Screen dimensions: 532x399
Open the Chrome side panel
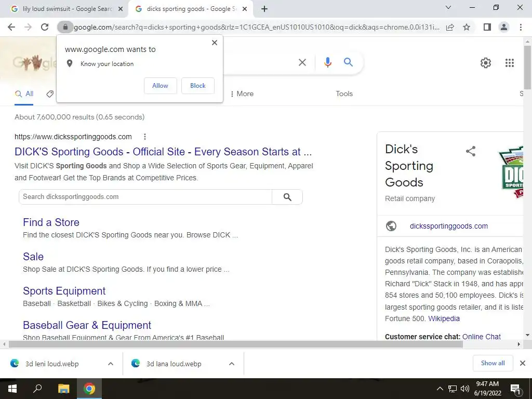point(487,27)
